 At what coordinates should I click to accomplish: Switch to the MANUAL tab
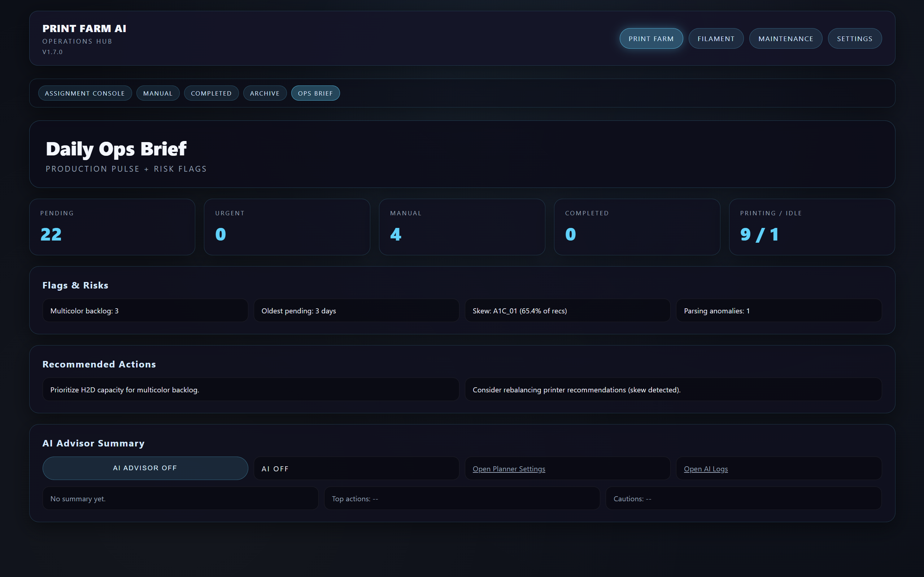pyautogui.click(x=158, y=93)
